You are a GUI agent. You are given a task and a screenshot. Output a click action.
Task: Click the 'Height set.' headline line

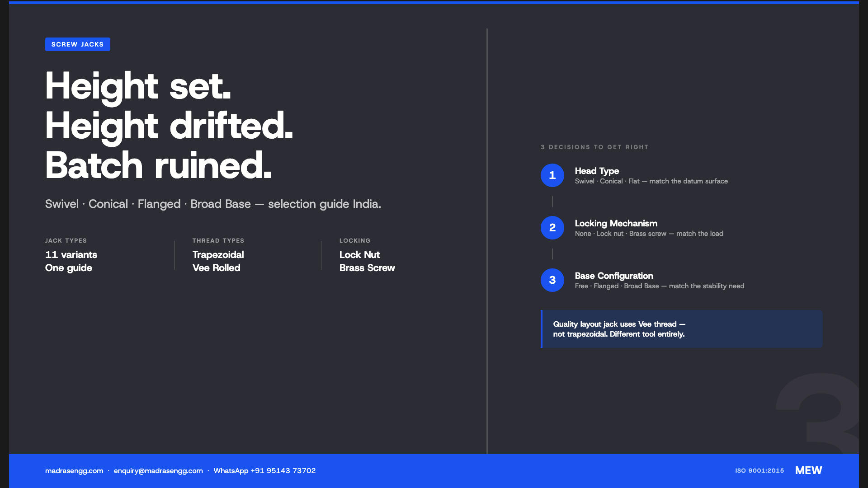point(138,86)
